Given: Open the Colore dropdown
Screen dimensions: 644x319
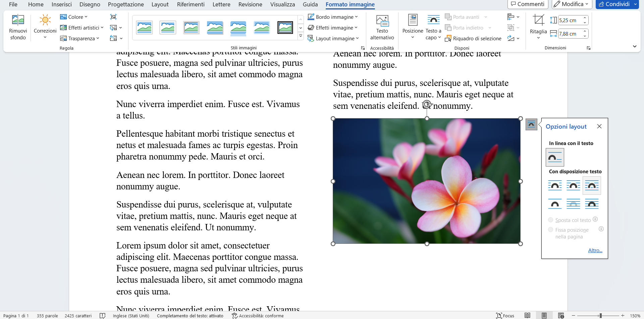Looking at the screenshot, I should coord(74,16).
